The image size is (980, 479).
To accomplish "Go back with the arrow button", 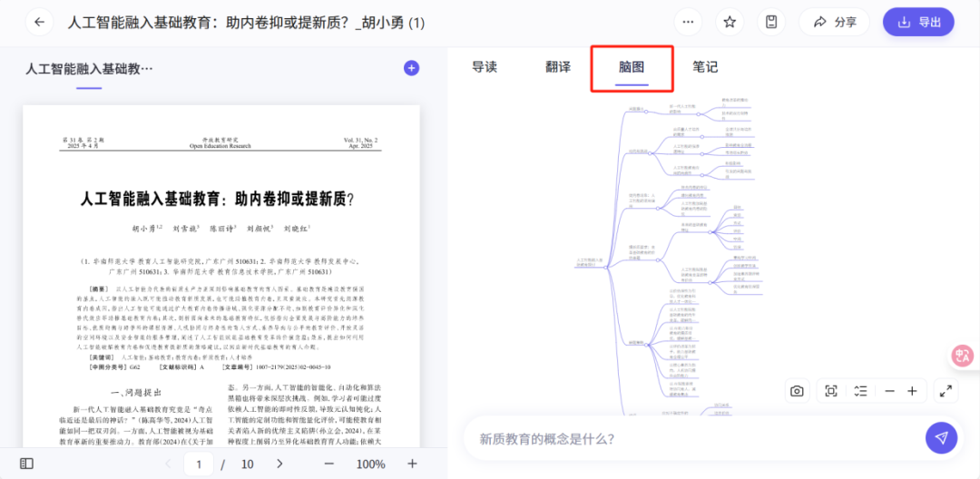I will point(39,22).
